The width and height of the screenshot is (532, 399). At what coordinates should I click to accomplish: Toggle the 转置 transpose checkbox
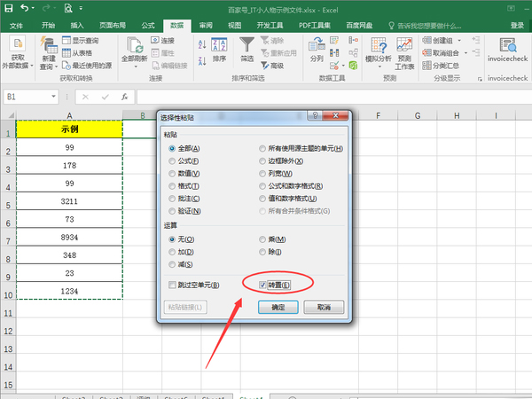(x=264, y=285)
